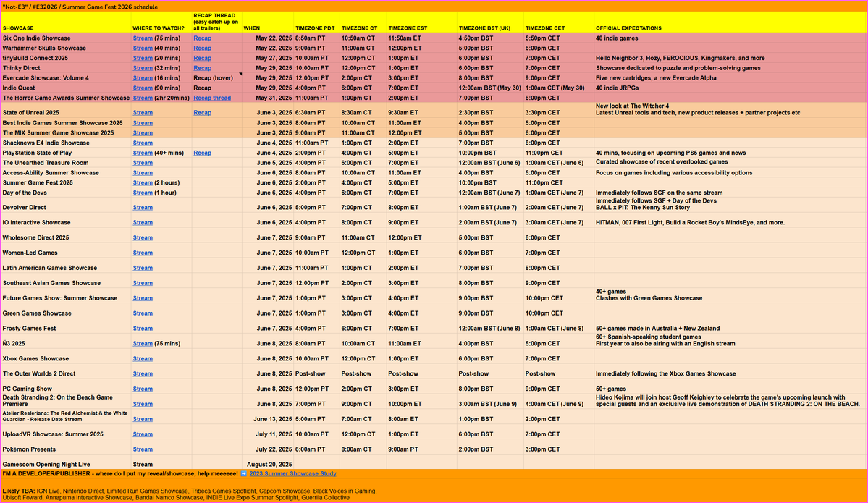The image size is (868, 503).
Task: Select the TIMEZONE CT column header
Action: coord(363,22)
